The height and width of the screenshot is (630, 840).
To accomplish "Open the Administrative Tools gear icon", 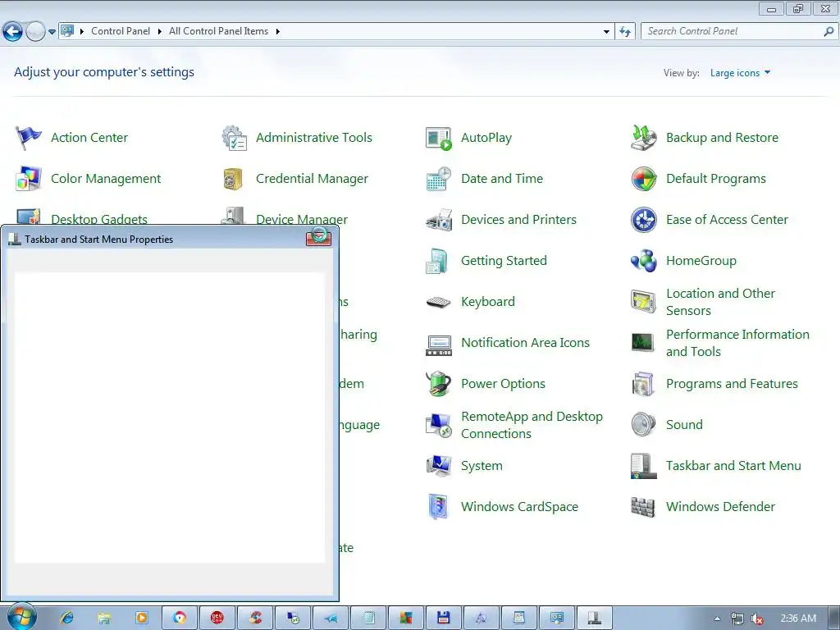I will tap(234, 138).
